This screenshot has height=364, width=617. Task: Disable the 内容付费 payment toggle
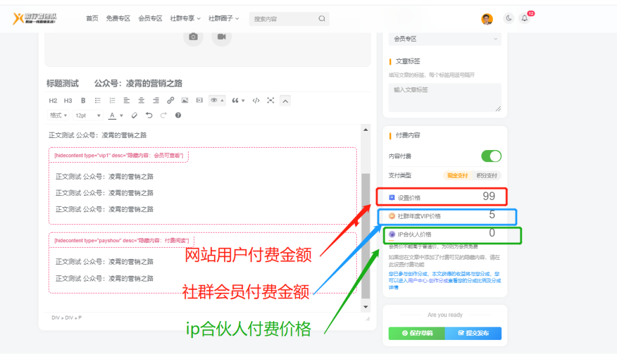491,155
